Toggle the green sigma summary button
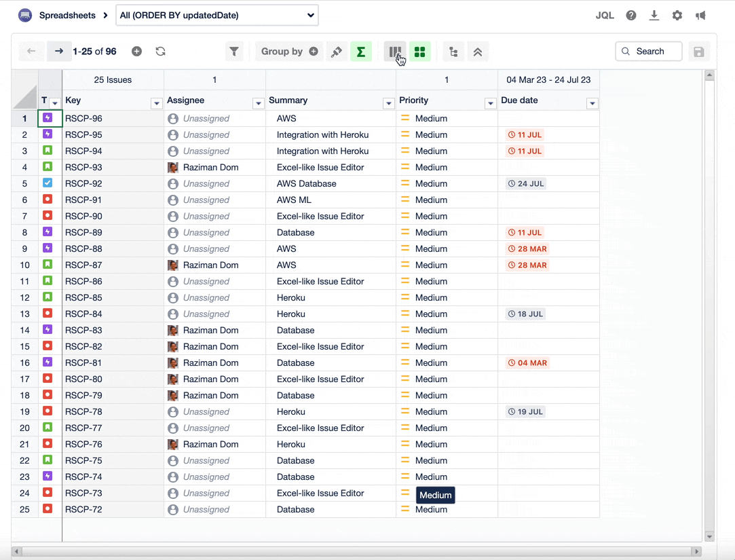 click(x=361, y=52)
